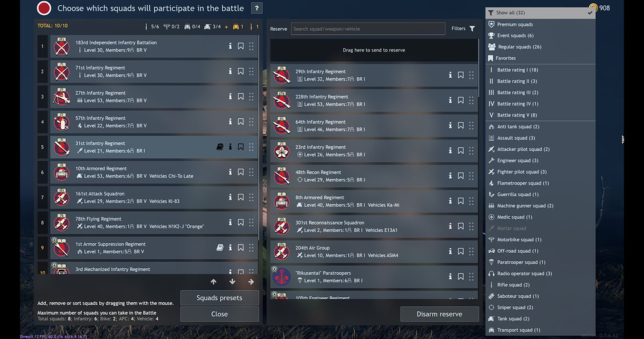This screenshot has height=339, width=644.
Task: Bookmark 301st Reconnaissance Squadron
Action: pyautogui.click(x=461, y=226)
